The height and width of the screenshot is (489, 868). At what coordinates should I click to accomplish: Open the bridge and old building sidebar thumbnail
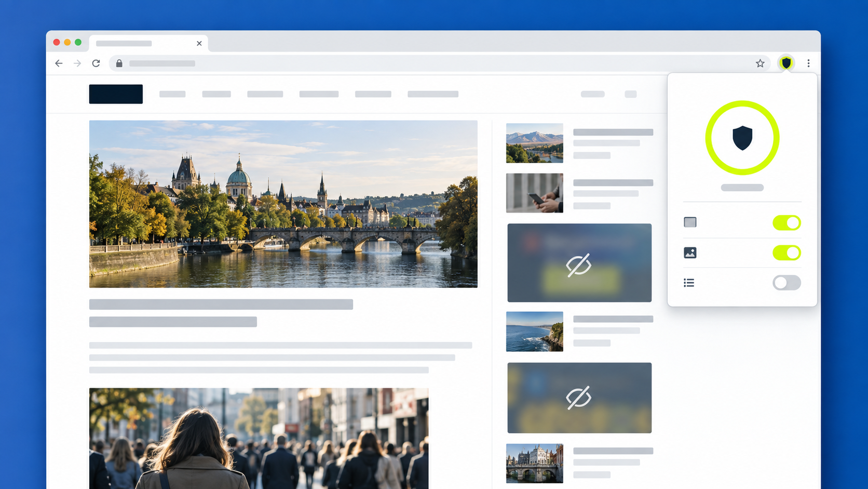point(535,464)
